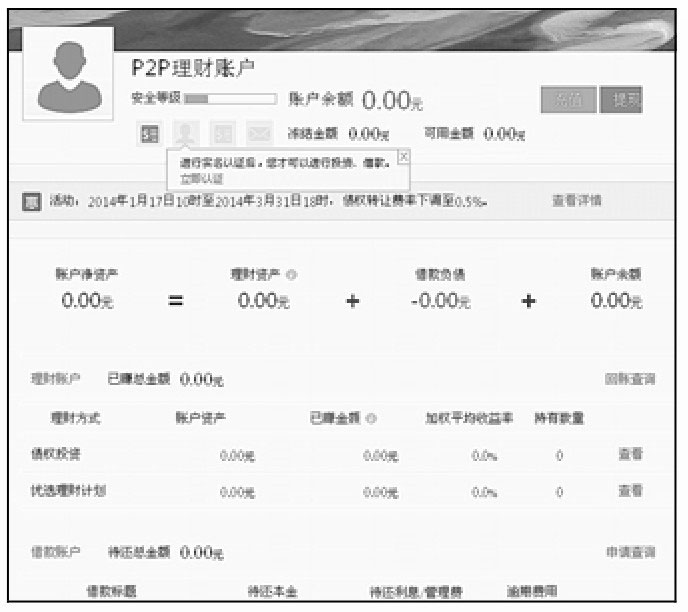Click the 可用金额 0.00 value
Image resolution: width=688 pixels, height=612 pixels.
(504, 133)
